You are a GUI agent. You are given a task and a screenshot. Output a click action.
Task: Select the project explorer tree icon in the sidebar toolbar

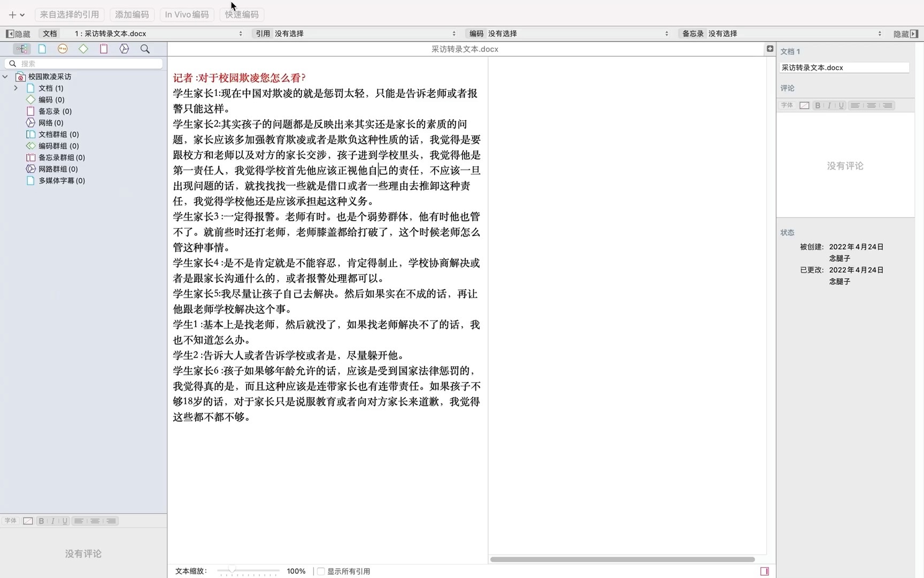pos(21,49)
